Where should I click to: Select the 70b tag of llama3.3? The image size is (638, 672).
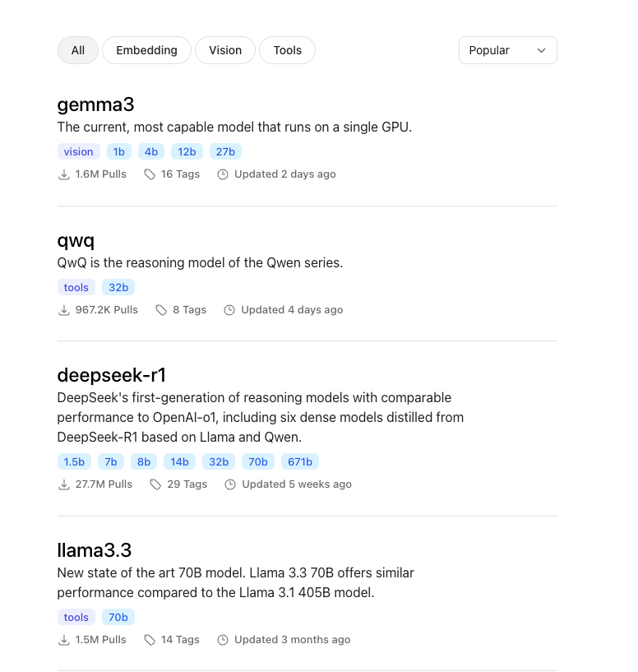[118, 617]
